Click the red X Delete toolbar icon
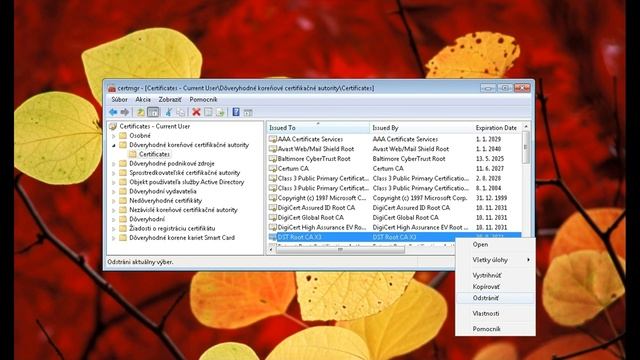The width and height of the screenshot is (640, 360). (x=196, y=112)
